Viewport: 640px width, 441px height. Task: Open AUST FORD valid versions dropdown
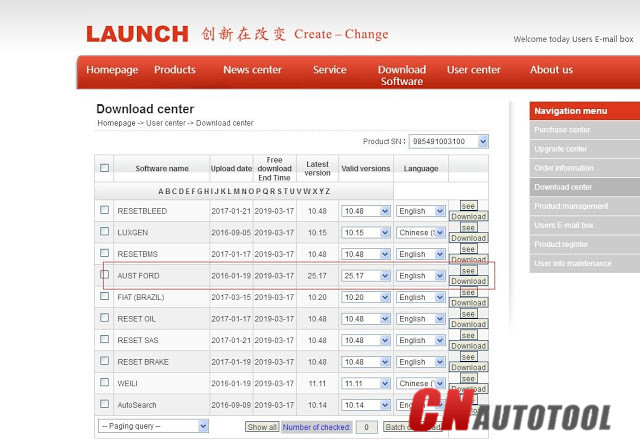point(366,276)
